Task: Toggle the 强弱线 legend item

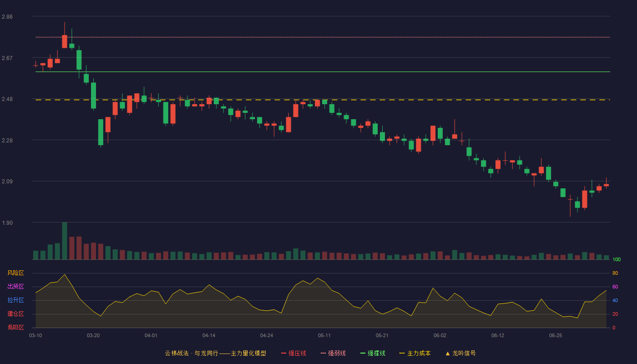Action: [x=333, y=353]
